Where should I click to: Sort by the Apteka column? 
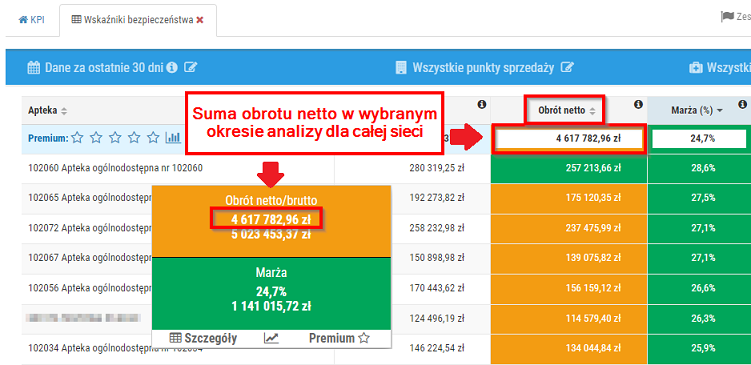(x=64, y=111)
